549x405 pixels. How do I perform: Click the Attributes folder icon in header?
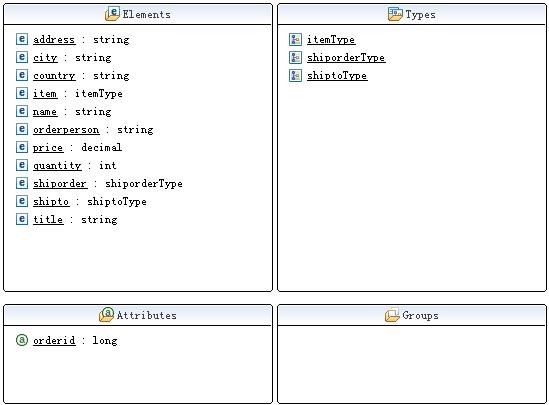106,315
